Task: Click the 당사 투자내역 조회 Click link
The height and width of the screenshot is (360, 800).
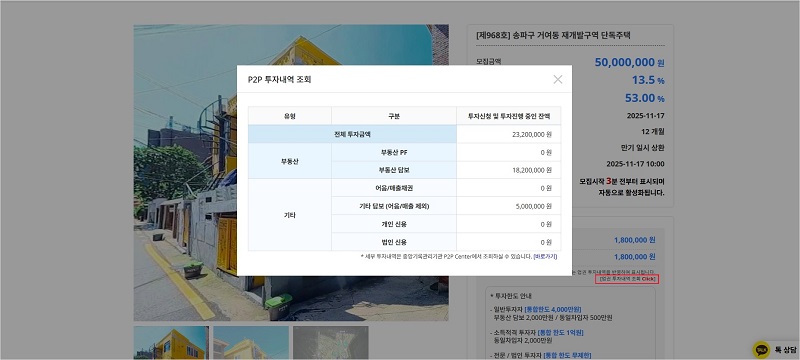Action: (627, 279)
